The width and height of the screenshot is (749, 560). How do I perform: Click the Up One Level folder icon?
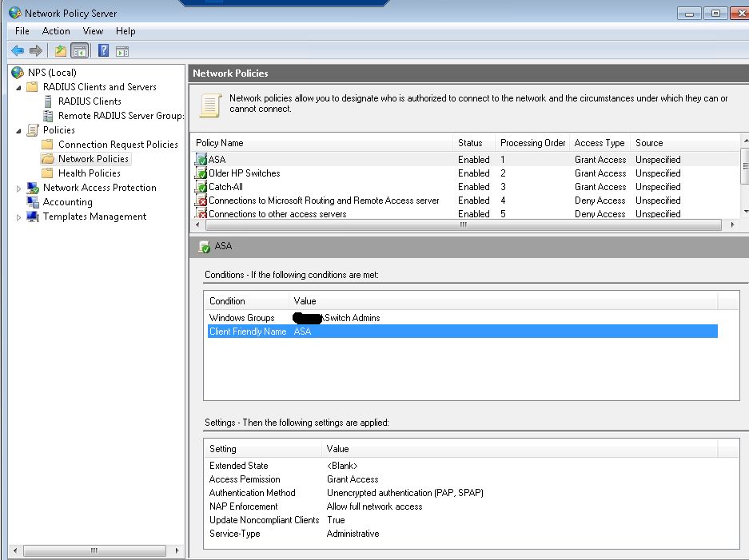61,50
